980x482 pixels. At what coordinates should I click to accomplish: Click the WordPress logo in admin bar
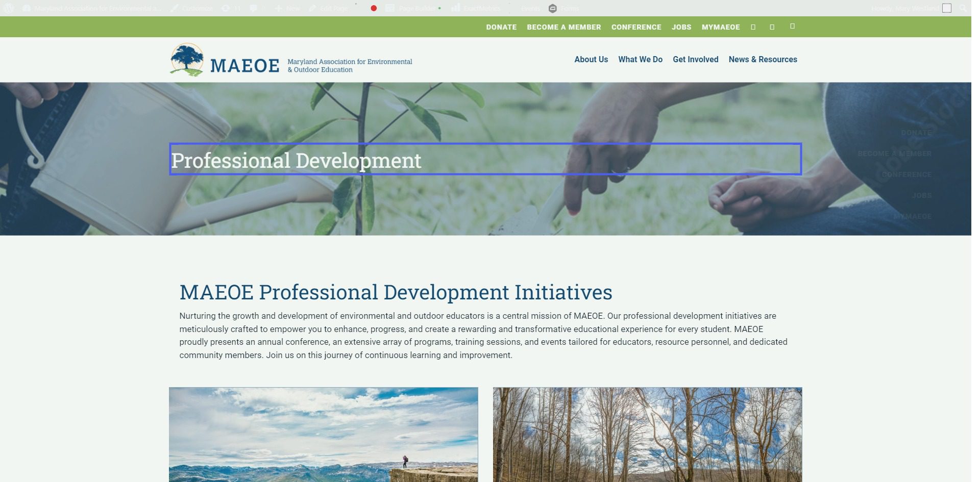click(x=9, y=8)
